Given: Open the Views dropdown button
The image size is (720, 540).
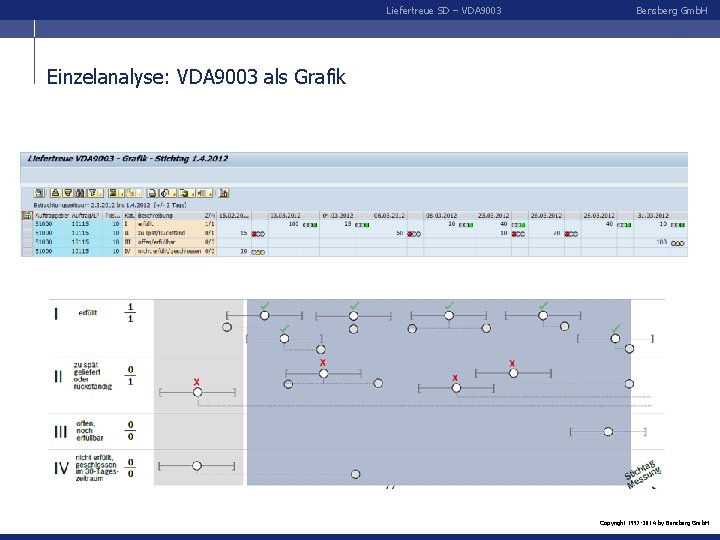Looking at the screenshot, I should (168, 193).
